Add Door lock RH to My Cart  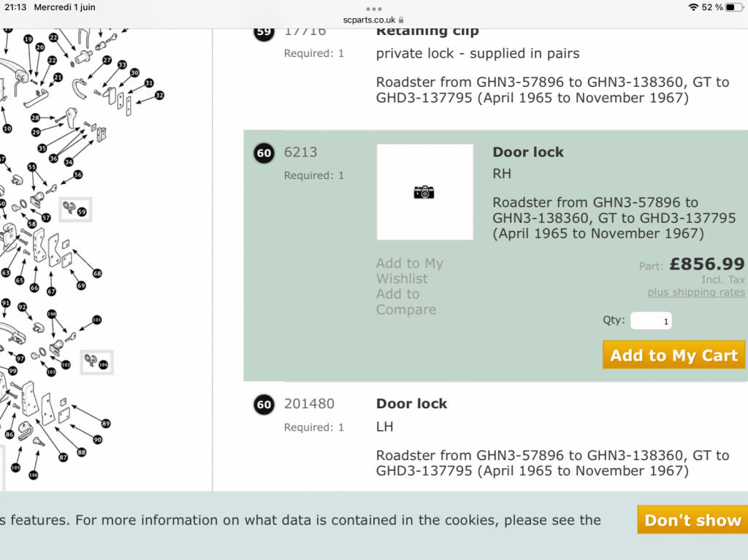673,355
